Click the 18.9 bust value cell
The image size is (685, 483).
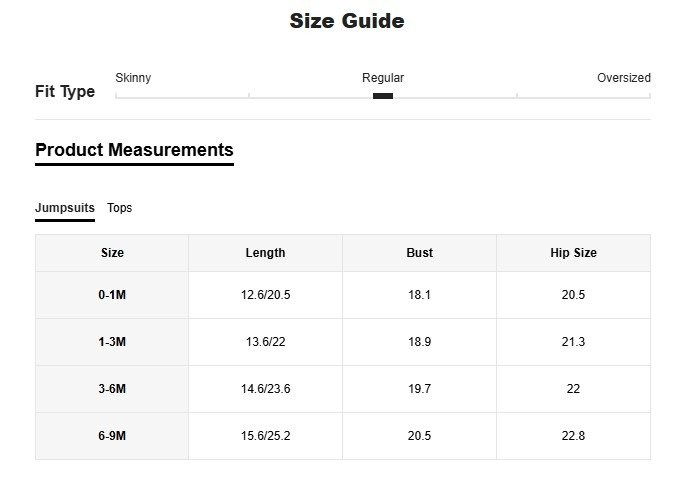pos(420,342)
